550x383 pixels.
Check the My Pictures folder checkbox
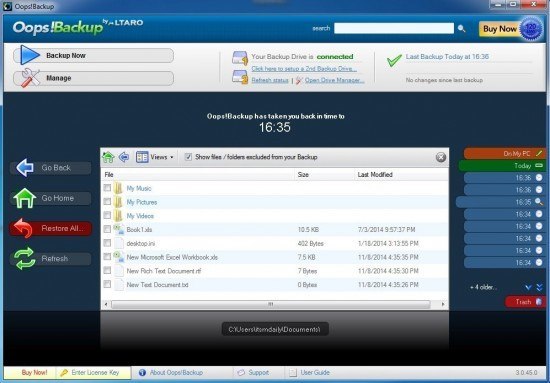click(x=107, y=202)
